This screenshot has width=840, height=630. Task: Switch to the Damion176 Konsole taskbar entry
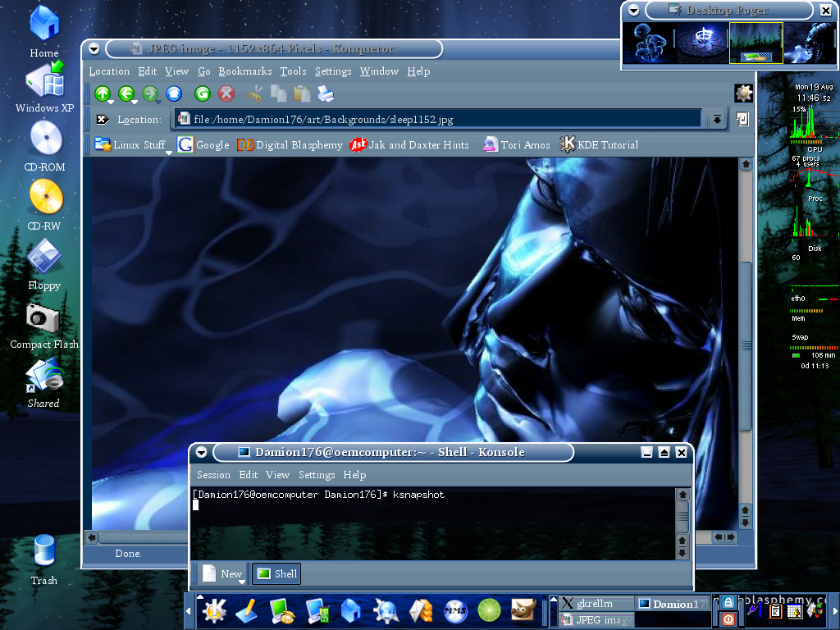(674, 604)
